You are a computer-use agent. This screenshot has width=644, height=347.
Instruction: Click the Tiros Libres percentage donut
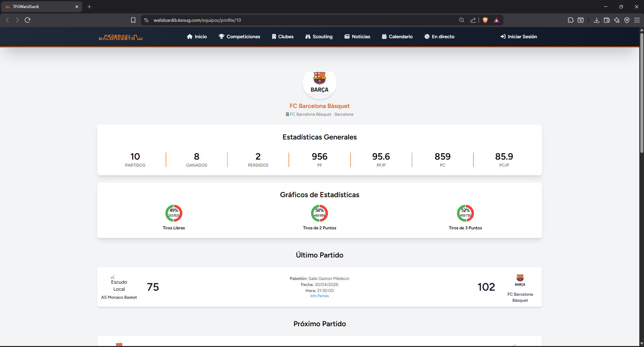174,213
